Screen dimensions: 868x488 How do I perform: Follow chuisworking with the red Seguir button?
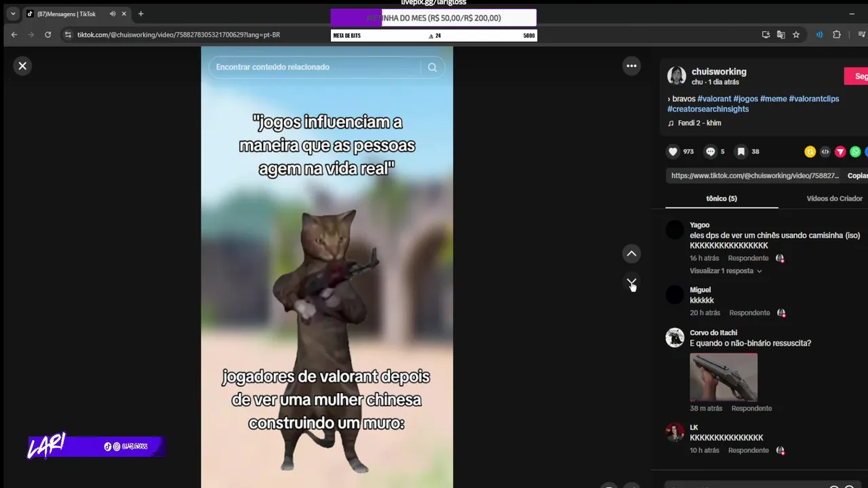(856, 76)
